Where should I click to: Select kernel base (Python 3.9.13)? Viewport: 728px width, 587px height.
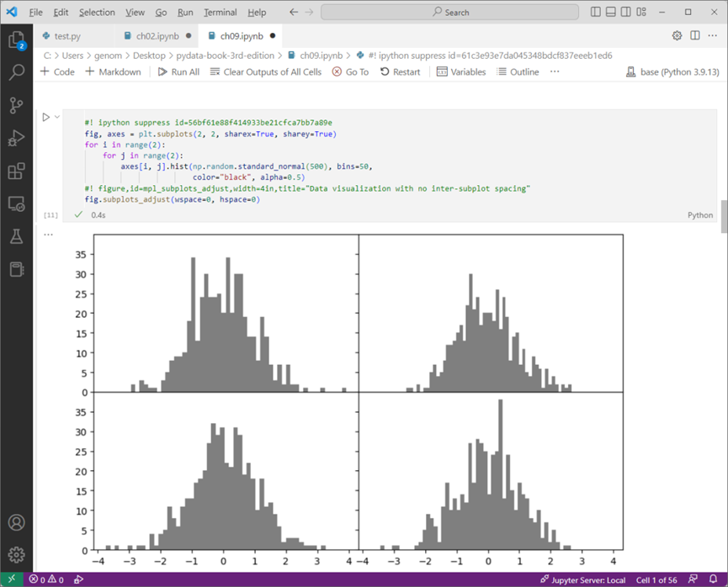672,72
